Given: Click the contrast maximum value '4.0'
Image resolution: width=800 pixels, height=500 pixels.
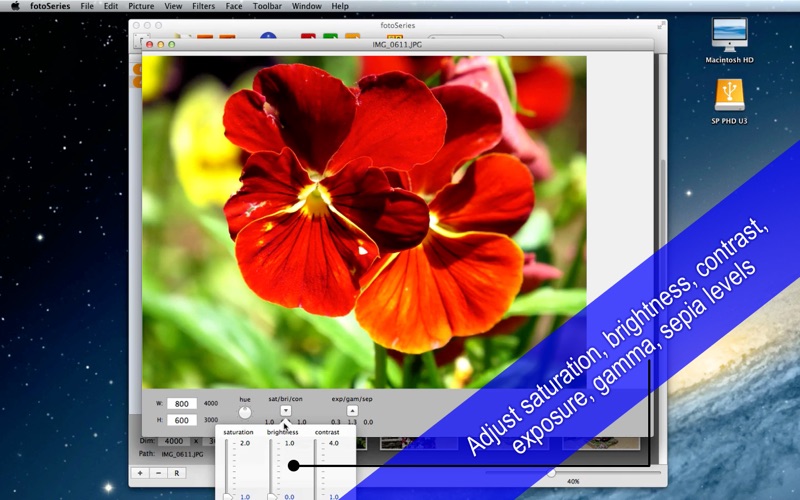Looking at the screenshot, I should click(334, 443).
